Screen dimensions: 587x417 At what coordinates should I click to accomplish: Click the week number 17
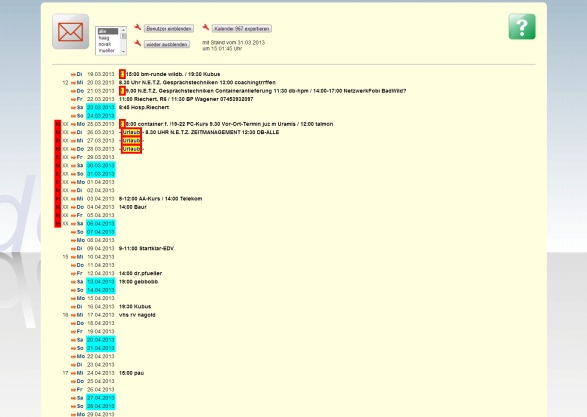[x=65, y=373]
